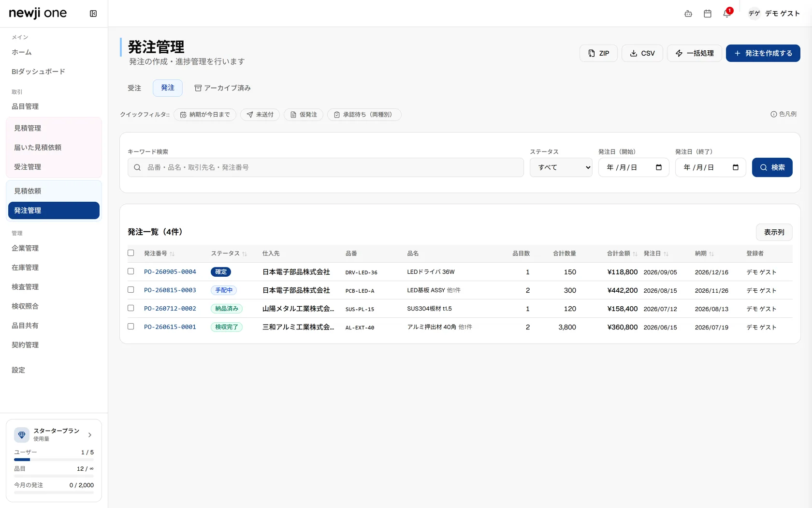Sort by 納期 column arrows
Image resolution: width=812 pixels, height=508 pixels.
[711, 254]
